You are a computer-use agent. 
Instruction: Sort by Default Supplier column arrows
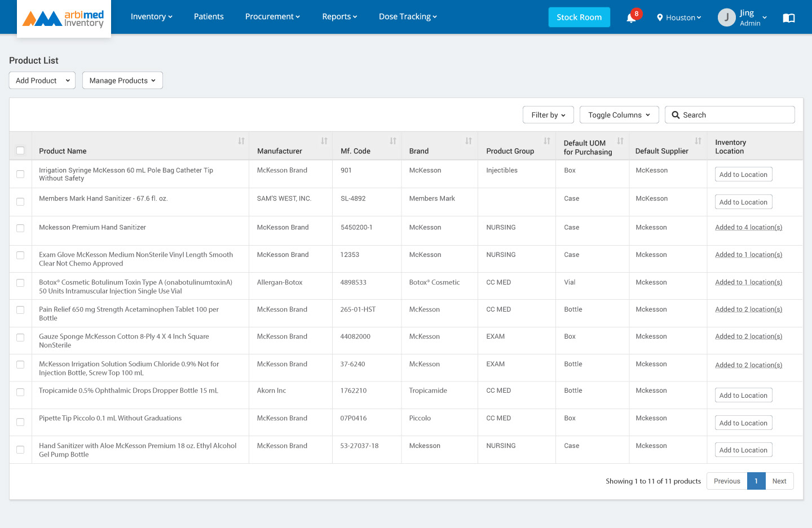pos(698,141)
